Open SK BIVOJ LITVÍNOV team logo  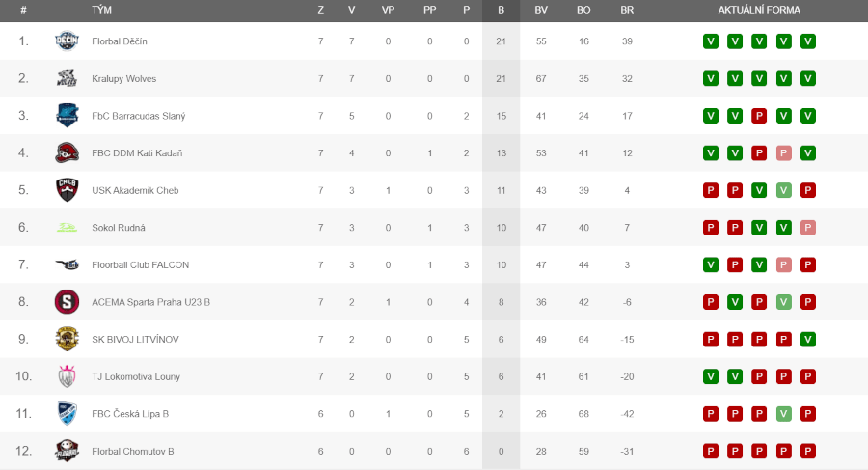[x=67, y=339]
